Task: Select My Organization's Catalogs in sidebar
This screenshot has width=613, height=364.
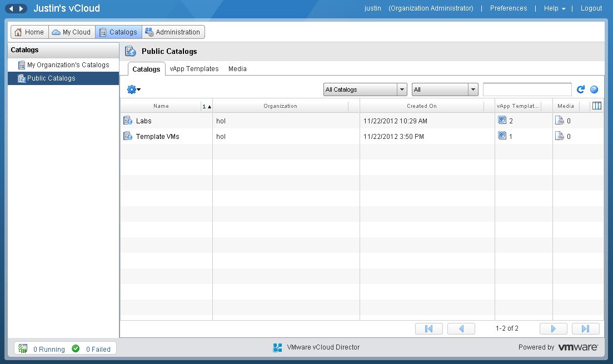Action: [63, 65]
